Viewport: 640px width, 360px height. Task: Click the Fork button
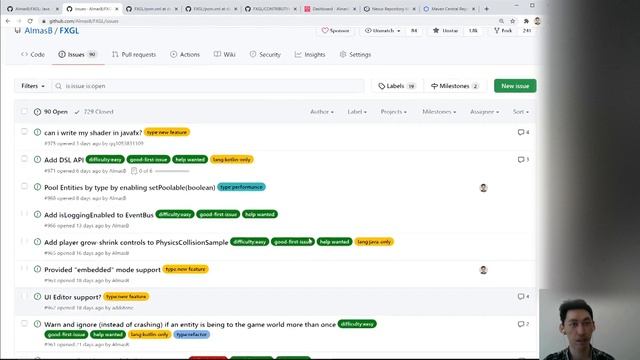503,31
